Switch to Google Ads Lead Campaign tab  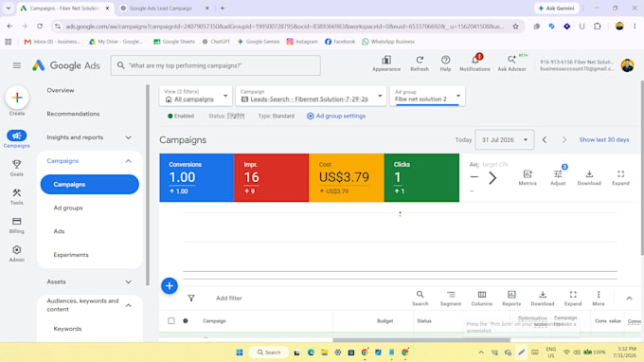(164, 9)
